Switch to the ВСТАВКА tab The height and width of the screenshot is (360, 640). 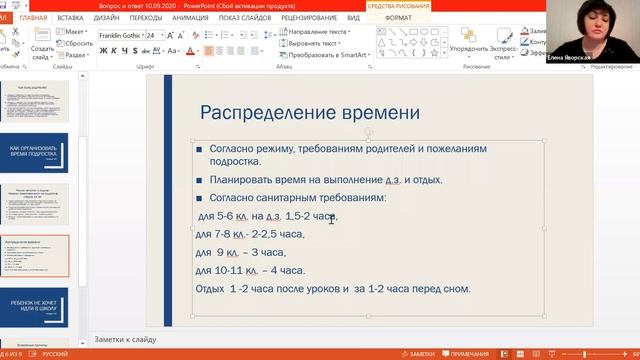pyautogui.click(x=70, y=18)
